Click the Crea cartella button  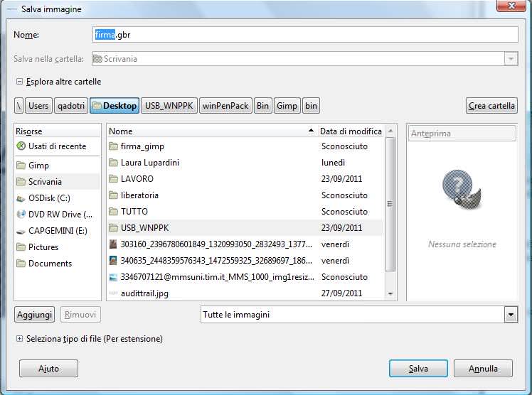click(x=491, y=106)
